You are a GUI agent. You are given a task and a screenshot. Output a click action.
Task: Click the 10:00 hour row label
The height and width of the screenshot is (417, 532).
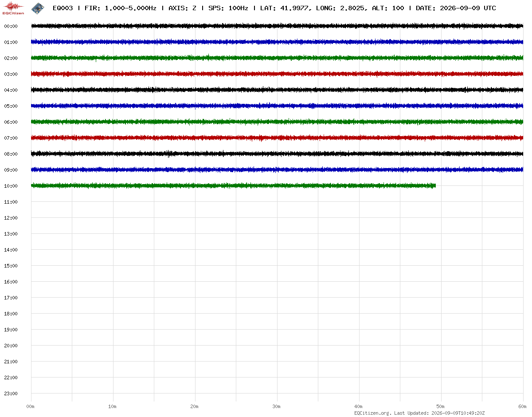11,186
